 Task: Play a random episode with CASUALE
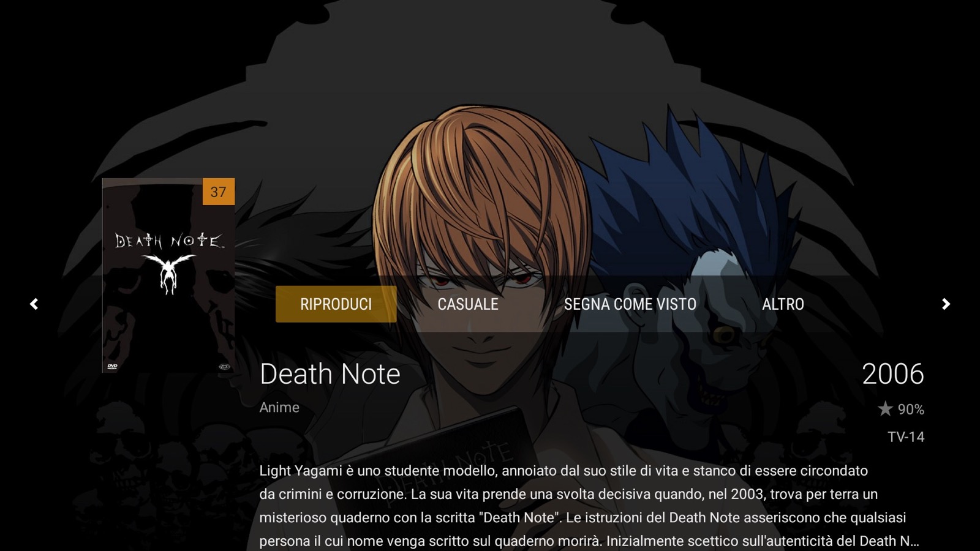468,304
